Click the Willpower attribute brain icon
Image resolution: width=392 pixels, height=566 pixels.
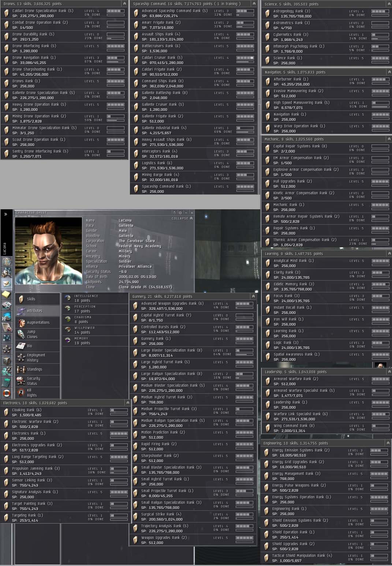[x=68, y=330]
